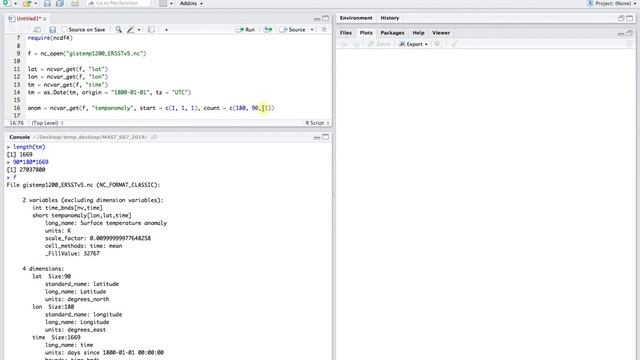This screenshot has width=640, height=360.
Task: Click the next plot arrow icon
Action: [x=356, y=44]
